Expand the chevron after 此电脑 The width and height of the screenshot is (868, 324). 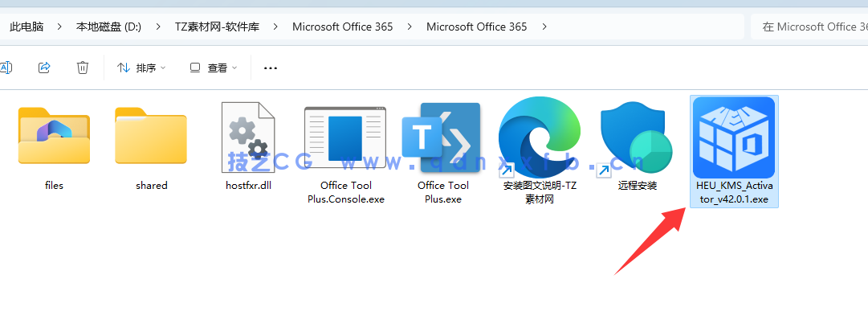[59, 27]
